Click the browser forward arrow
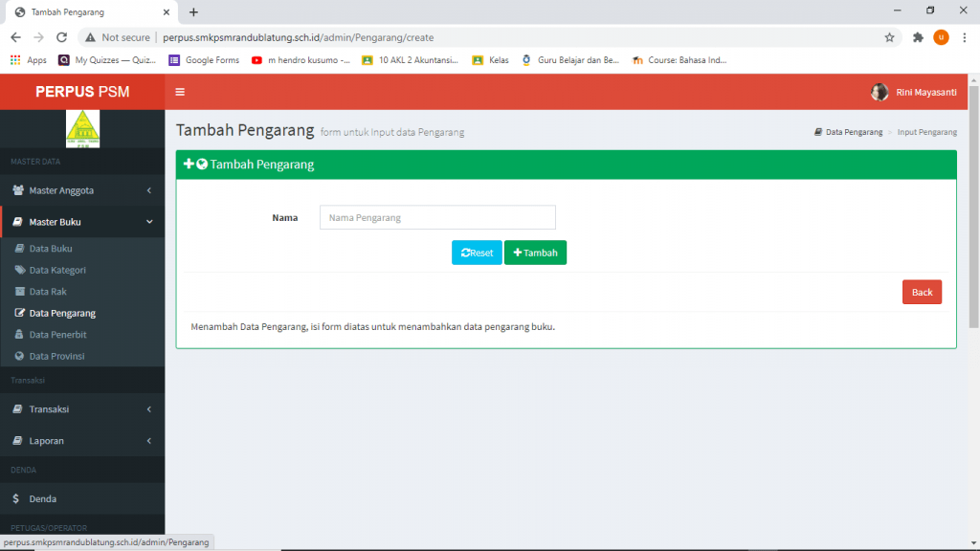980x551 pixels. 38,37
